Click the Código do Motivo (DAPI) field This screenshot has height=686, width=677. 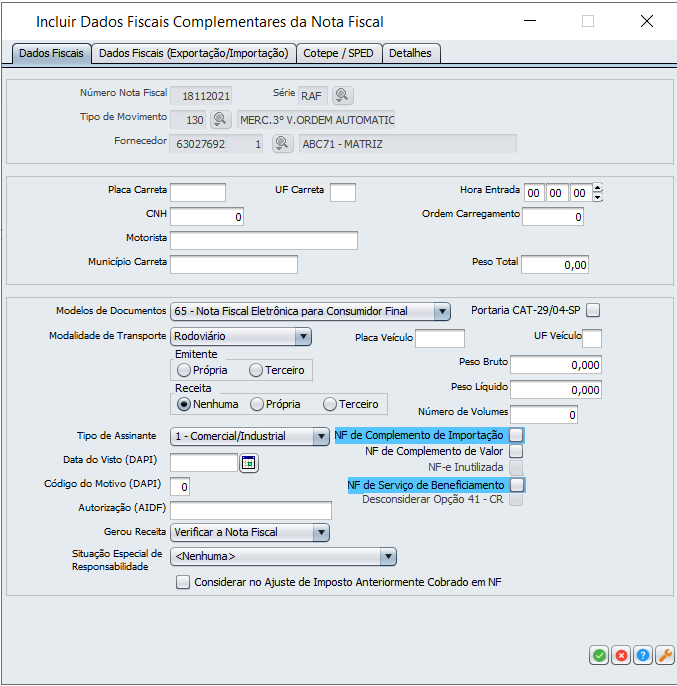(180, 486)
